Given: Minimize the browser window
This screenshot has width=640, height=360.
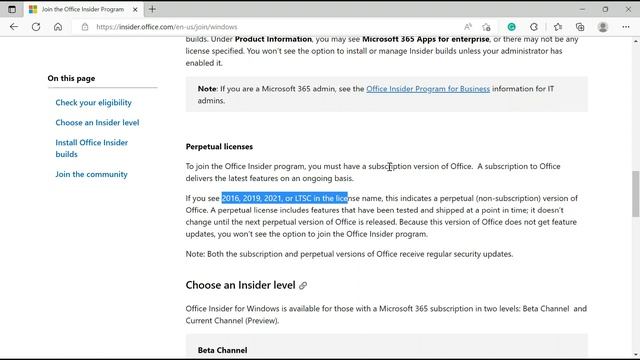Looking at the screenshot, I should [x=582, y=9].
